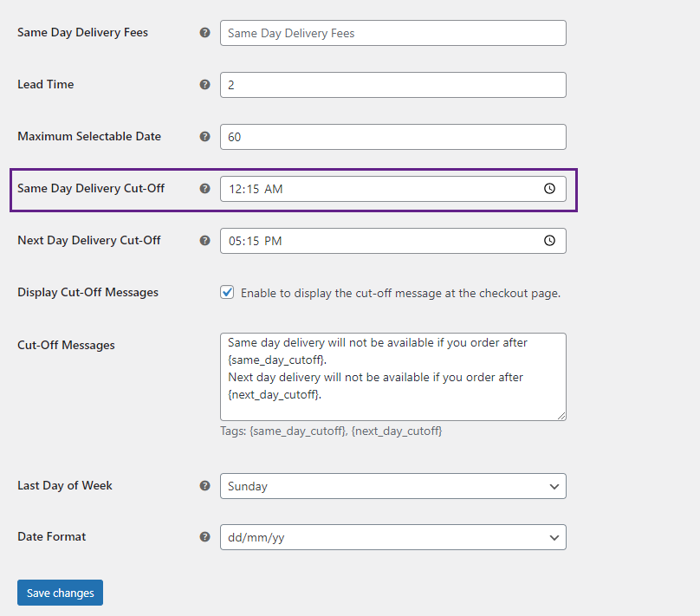This screenshot has width=700, height=616.
Task: Click the 'Cut-Off Messages' label
Action: (x=66, y=345)
